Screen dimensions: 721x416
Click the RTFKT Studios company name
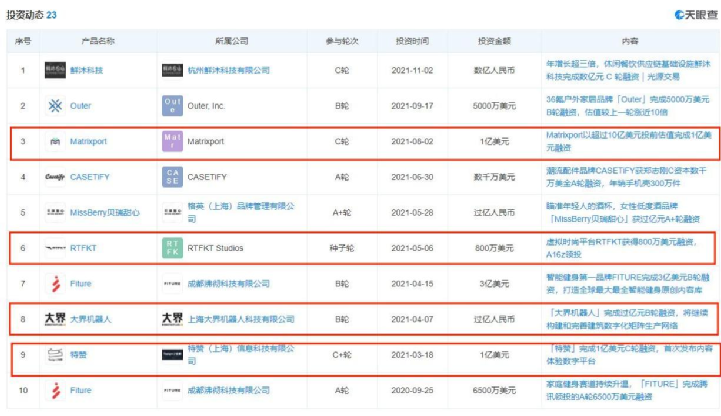point(215,248)
